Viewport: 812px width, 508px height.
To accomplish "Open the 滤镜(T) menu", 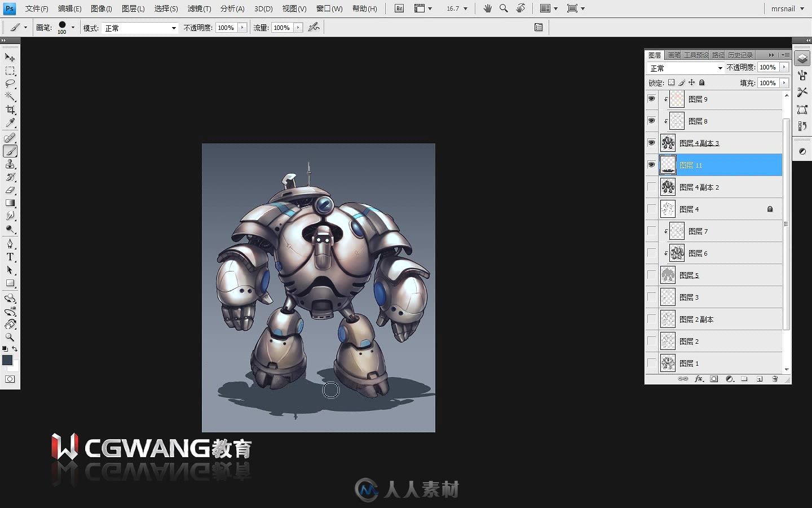I will [199, 8].
